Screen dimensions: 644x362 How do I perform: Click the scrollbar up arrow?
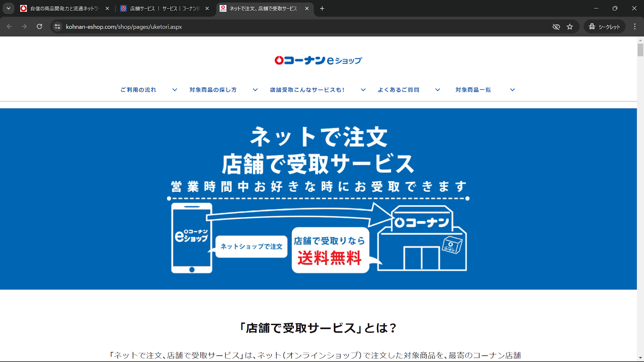(x=640, y=40)
